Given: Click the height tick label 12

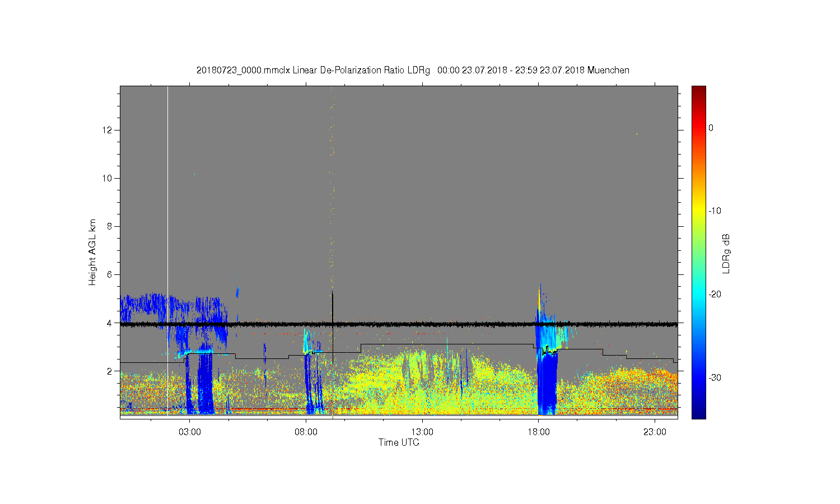Looking at the screenshot, I should pyautogui.click(x=108, y=130).
